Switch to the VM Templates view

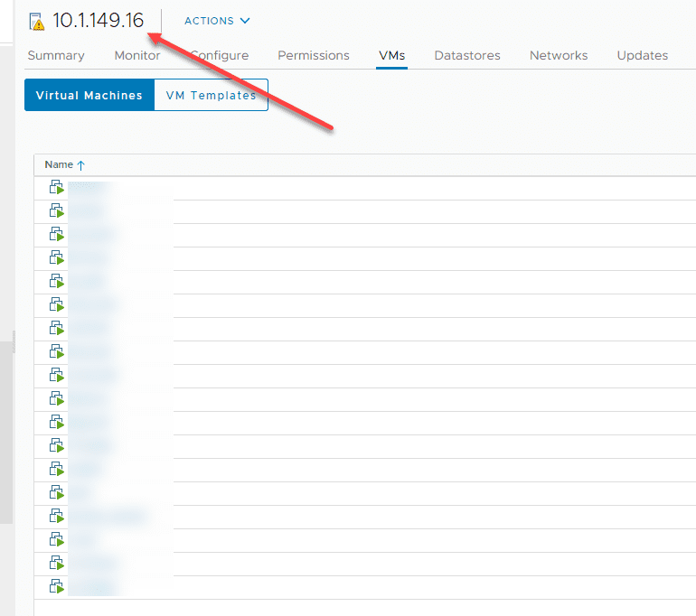(211, 95)
